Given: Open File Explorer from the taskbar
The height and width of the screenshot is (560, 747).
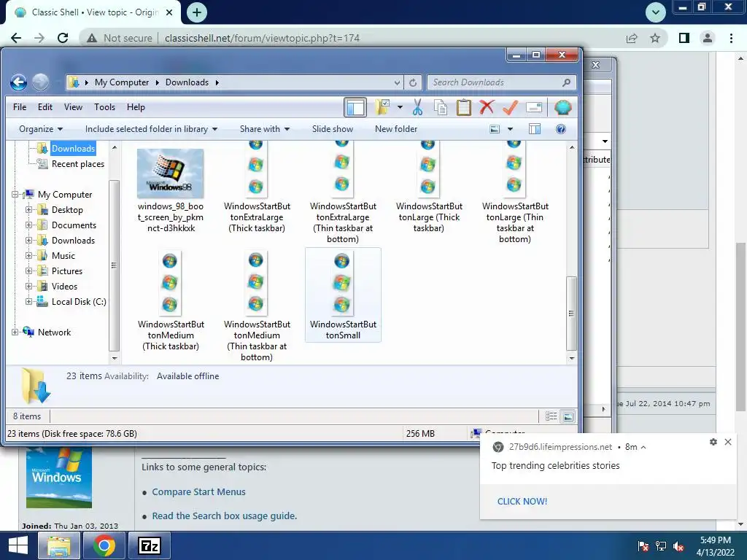Looking at the screenshot, I should 59,545.
